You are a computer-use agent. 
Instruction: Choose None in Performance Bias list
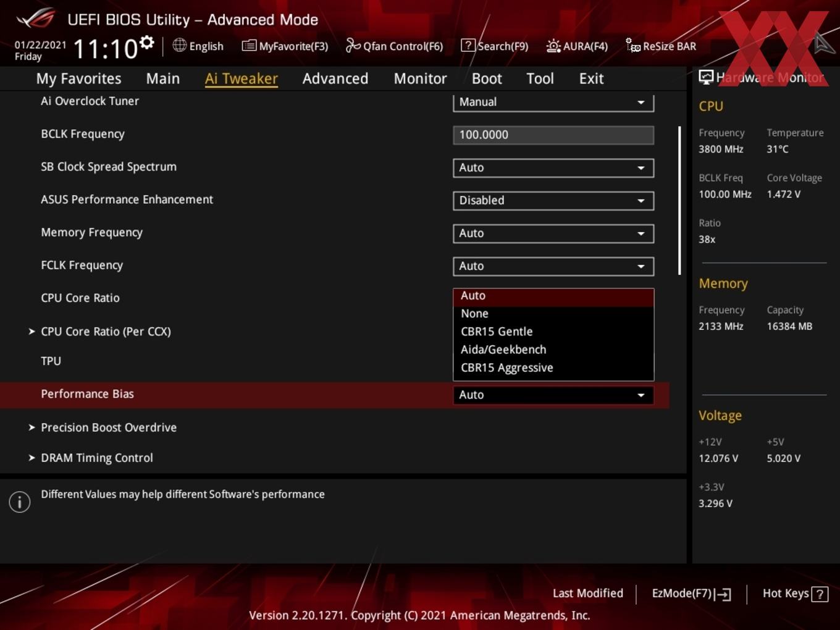coord(553,314)
